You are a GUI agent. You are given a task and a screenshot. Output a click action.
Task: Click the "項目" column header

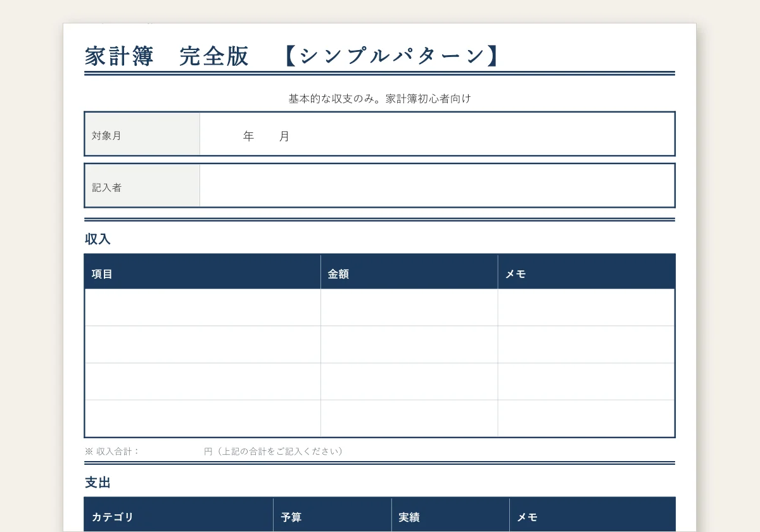203,272
